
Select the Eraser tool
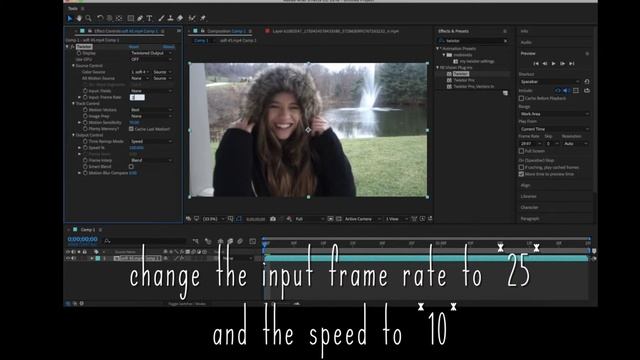[x=180, y=18]
